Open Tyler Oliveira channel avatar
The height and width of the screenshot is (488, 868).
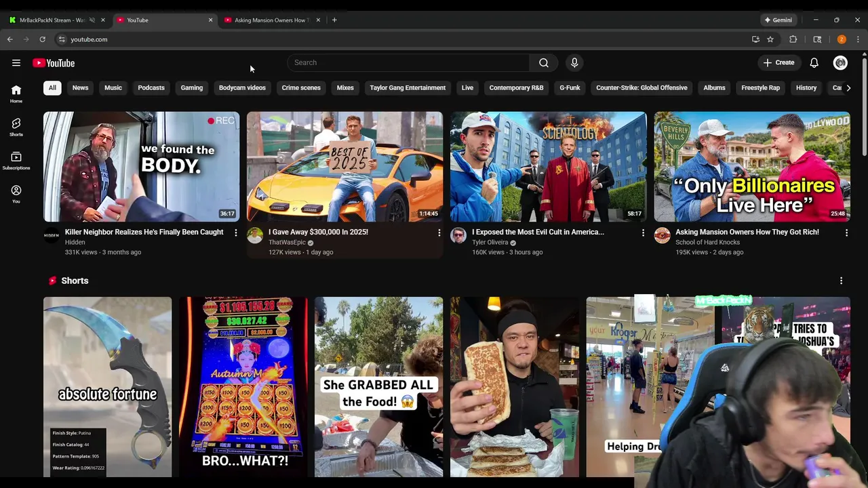pos(458,235)
